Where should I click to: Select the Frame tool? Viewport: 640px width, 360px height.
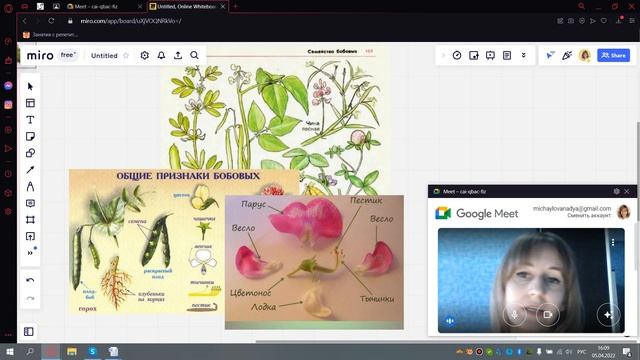[30, 220]
